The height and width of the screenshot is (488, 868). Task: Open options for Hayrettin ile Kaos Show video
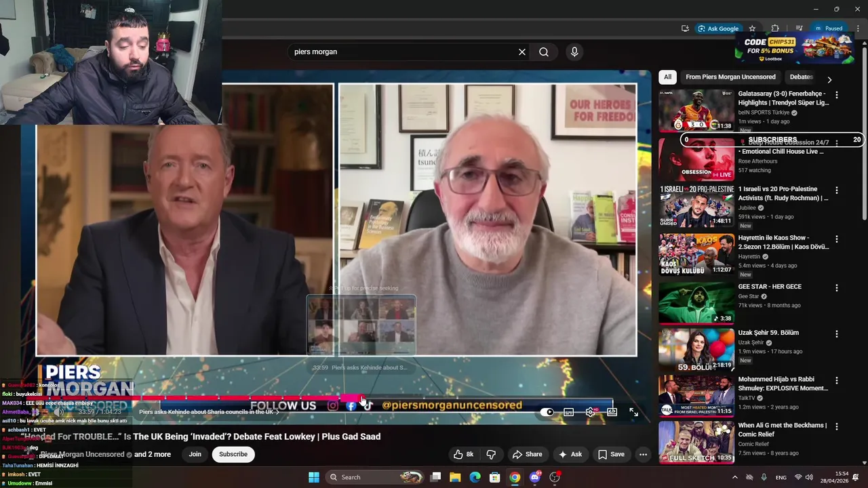click(836, 239)
